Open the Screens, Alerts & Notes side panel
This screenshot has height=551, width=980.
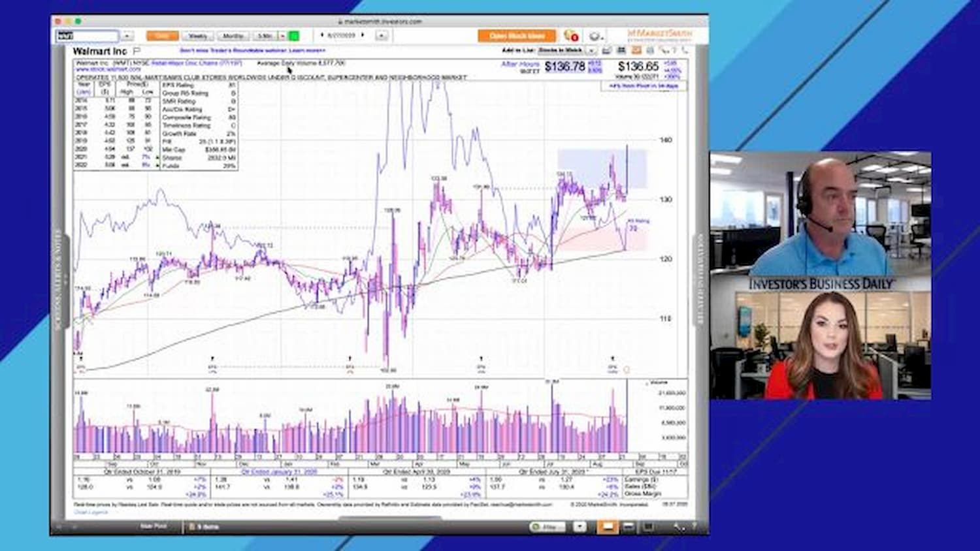[57, 279]
